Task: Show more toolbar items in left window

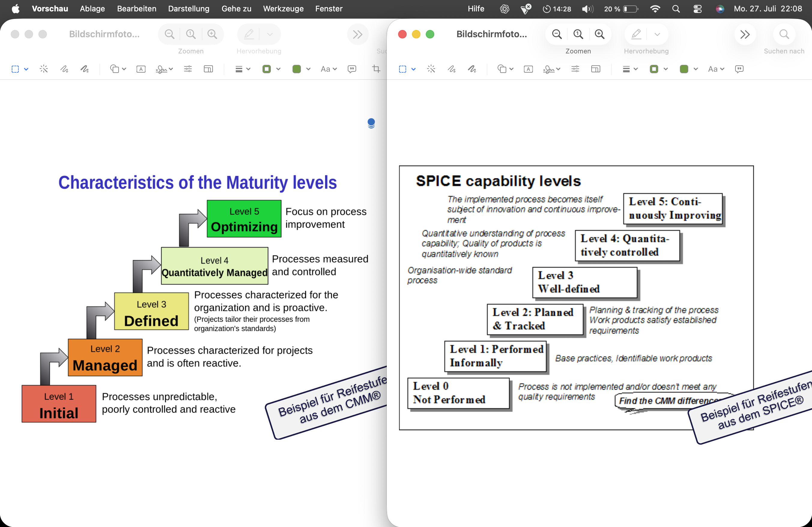Action: pyautogui.click(x=358, y=34)
